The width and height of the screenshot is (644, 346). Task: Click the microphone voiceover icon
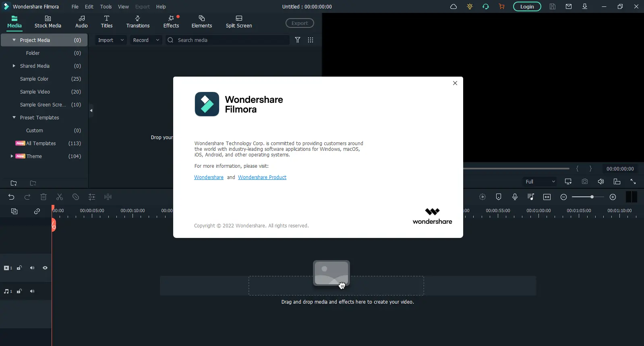(x=515, y=197)
